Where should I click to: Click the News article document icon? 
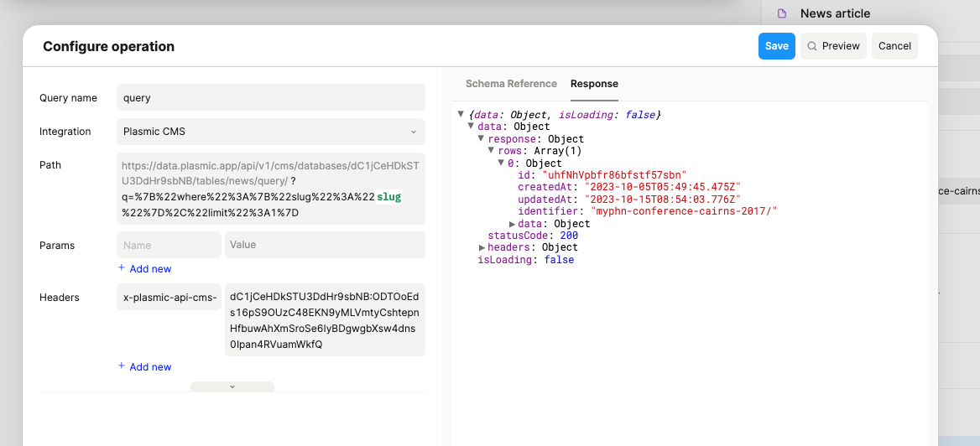782,13
